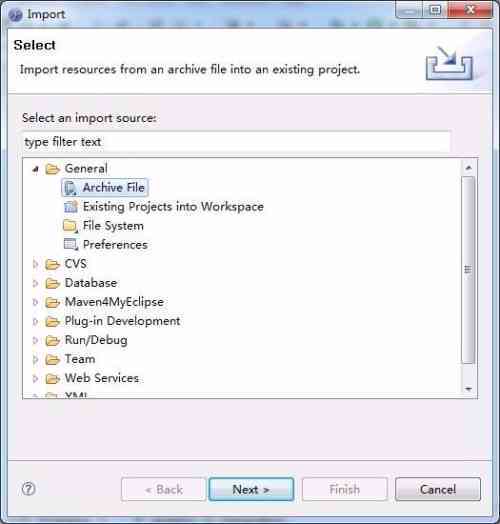500x524 pixels.
Task: Select the File System import source
Action: coord(113,226)
